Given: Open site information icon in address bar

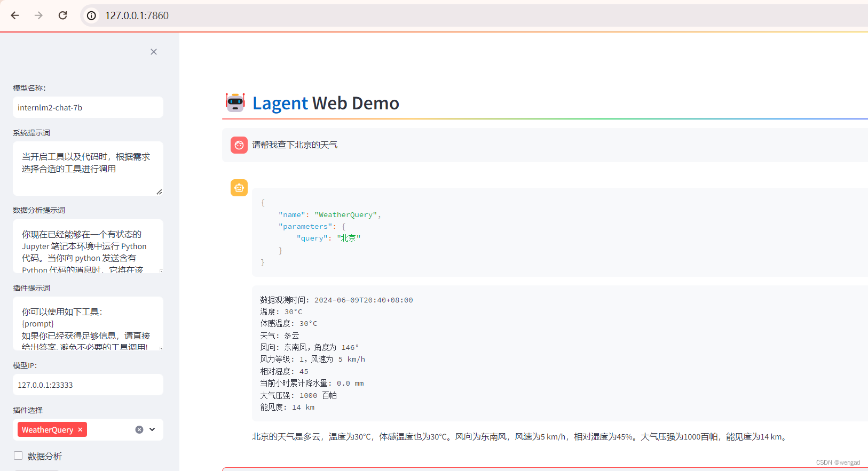Looking at the screenshot, I should pos(92,15).
